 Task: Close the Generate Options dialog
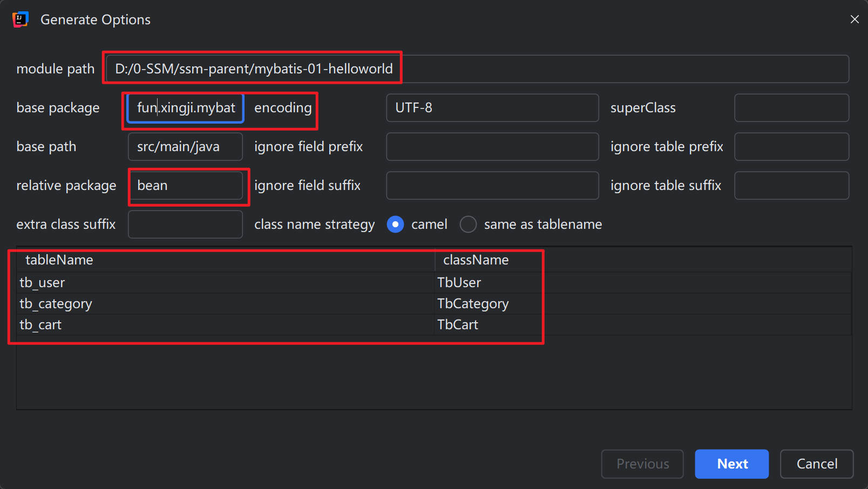point(855,19)
